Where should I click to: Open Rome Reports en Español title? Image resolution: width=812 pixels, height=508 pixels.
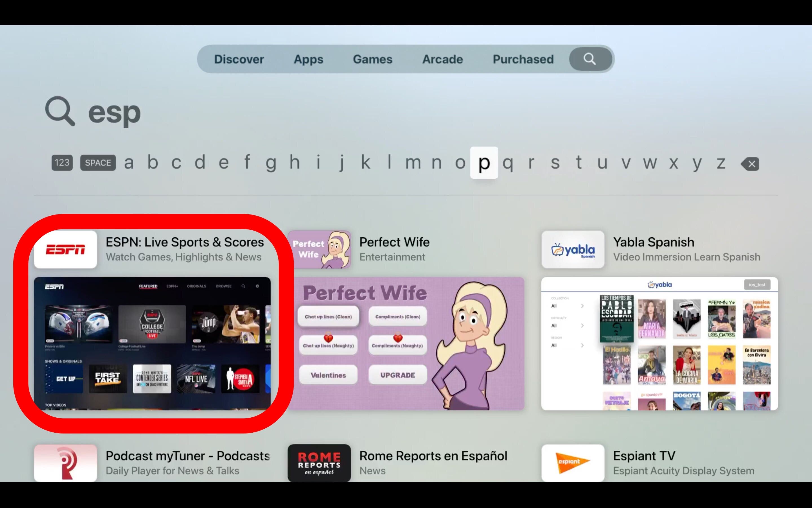coord(433,456)
